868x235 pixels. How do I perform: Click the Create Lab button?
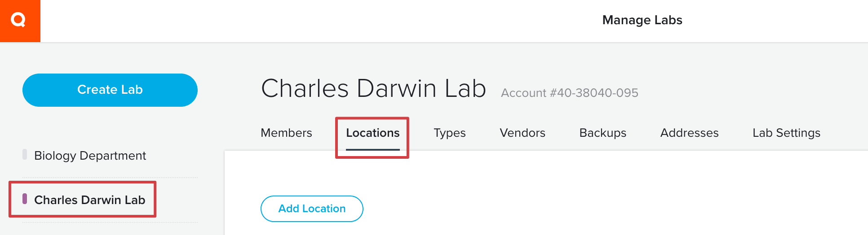[110, 90]
